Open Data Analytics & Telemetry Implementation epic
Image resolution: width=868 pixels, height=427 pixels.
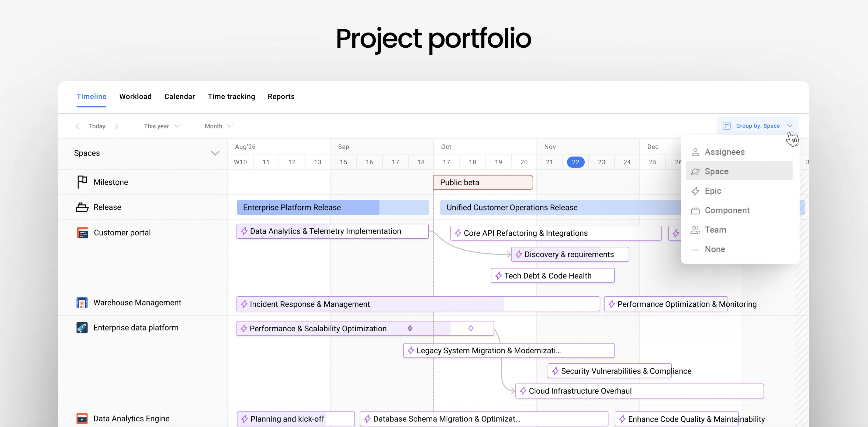tap(332, 231)
